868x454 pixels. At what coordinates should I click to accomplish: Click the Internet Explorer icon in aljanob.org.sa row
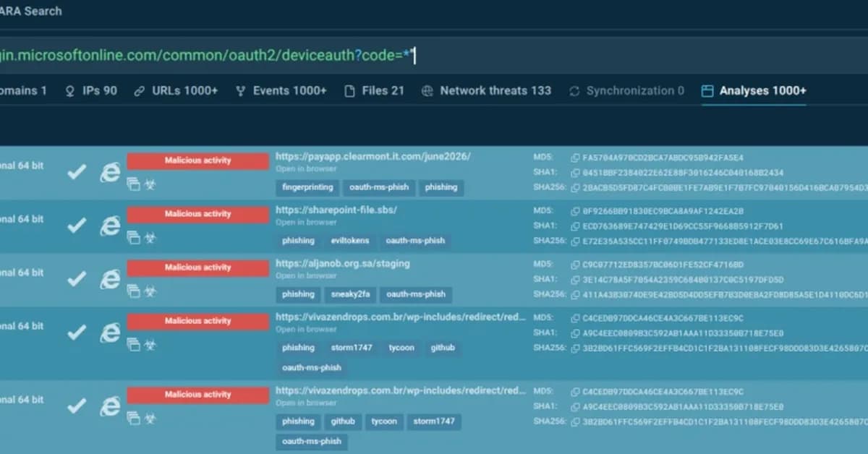pyautogui.click(x=110, y=279)
